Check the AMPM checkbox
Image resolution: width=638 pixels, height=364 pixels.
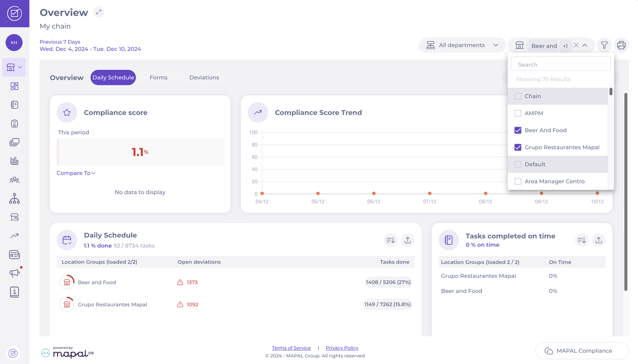[x=518, y=113]
